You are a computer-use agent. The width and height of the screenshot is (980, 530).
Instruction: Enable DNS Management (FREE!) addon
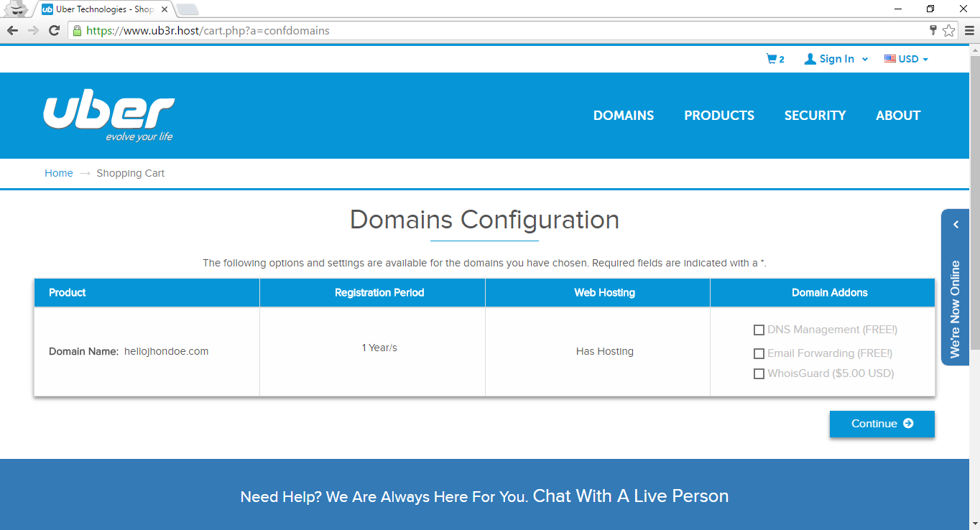(759, 330)
